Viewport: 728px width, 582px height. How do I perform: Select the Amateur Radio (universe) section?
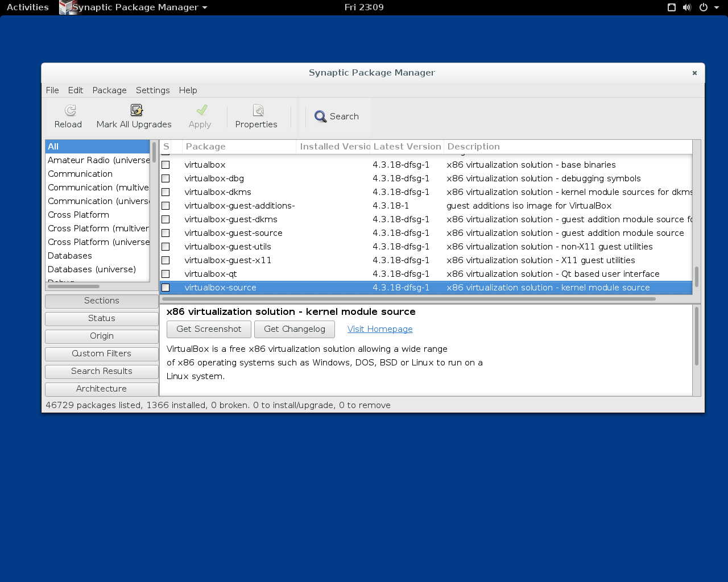point(98,160)
